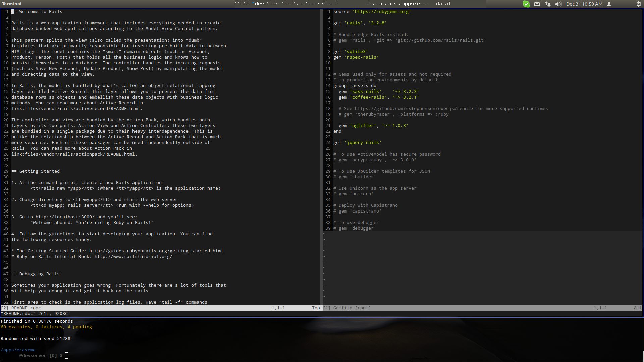The width and height of the screenshot is (644, 362).
Task: Click the "Welcome aboard: You're riding Ruby" line
Action: click(x=92, y=223)
